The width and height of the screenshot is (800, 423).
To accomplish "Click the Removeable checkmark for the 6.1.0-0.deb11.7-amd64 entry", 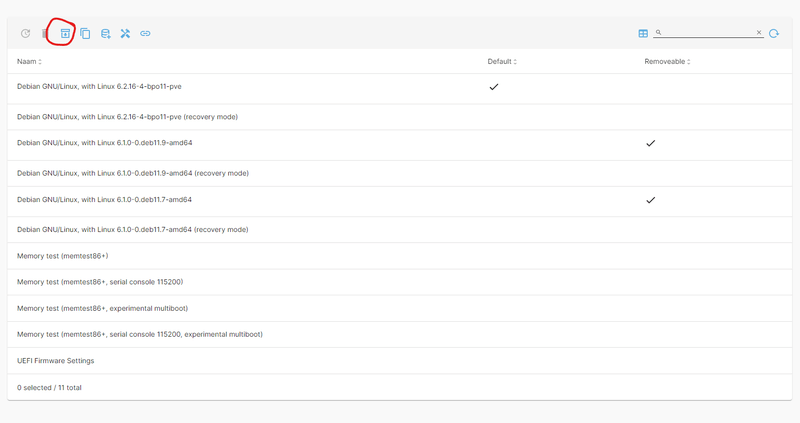I will [651, 200].
